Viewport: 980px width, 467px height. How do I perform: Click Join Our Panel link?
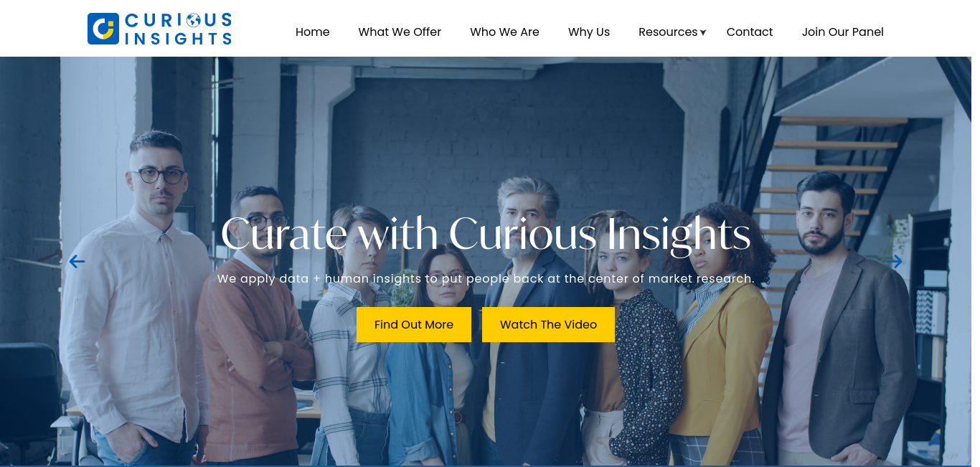843,32
